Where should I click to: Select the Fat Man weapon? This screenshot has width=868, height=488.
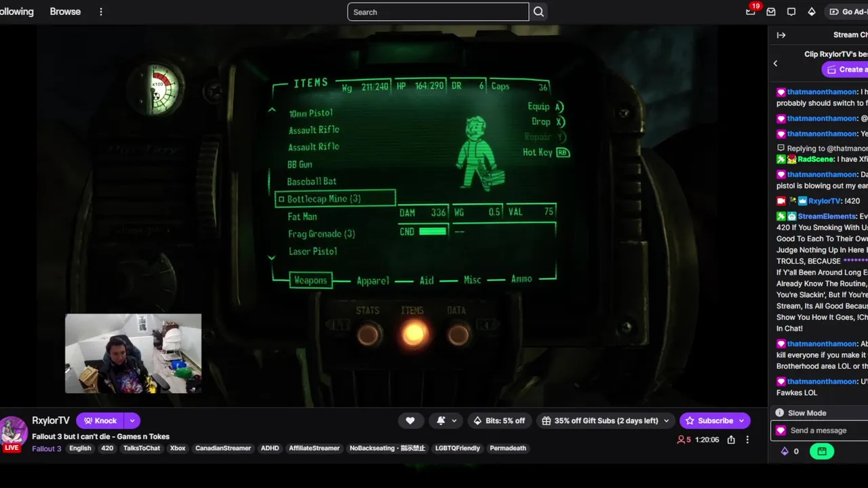(302, 216)
